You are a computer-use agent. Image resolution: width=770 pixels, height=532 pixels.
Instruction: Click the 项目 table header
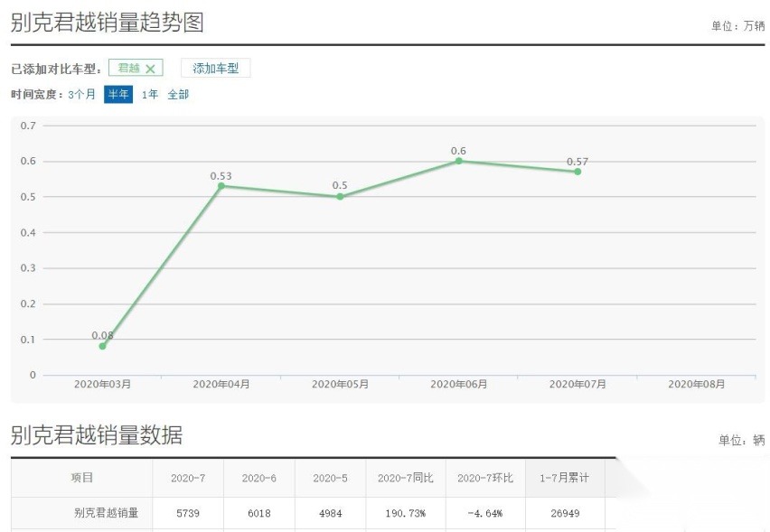click(x=82, y=478)
